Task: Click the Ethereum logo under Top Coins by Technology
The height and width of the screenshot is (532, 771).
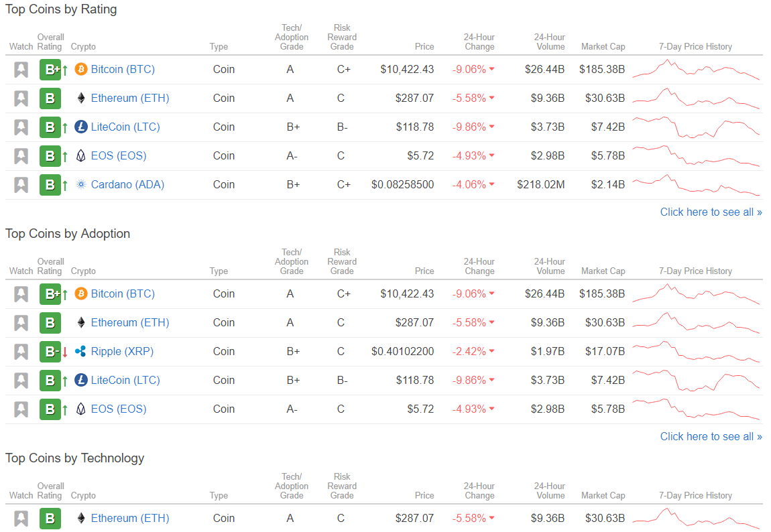Action: pos(81,519)
